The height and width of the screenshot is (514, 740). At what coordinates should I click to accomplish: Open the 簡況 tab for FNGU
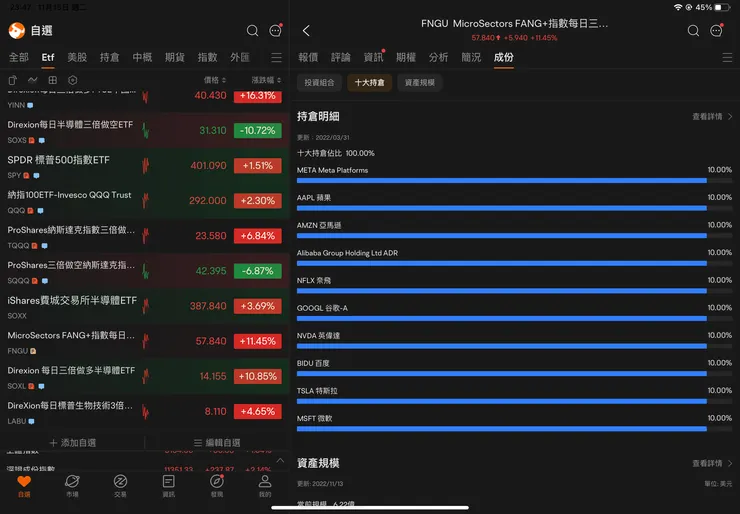tap(471, 58)
